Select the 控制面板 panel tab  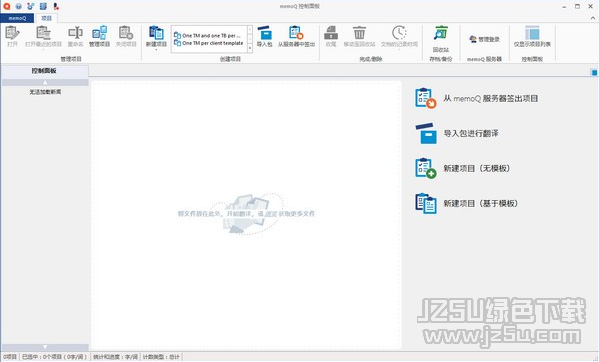44,71
